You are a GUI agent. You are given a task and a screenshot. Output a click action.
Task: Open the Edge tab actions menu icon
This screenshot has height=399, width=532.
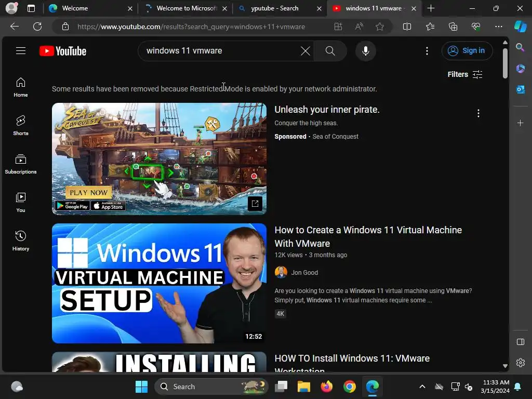31,8
